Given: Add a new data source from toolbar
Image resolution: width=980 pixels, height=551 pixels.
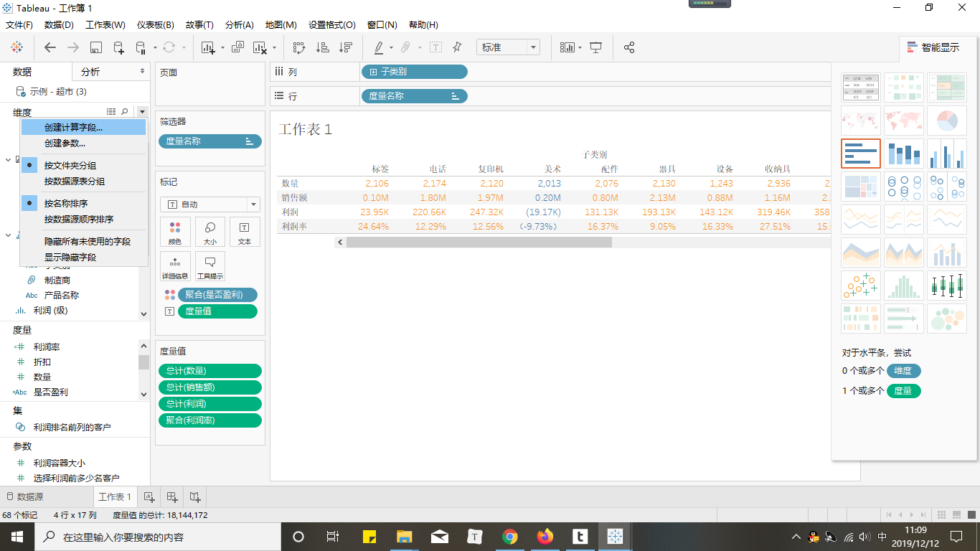Looking at the screenshot, I should (x=118, y=47).
